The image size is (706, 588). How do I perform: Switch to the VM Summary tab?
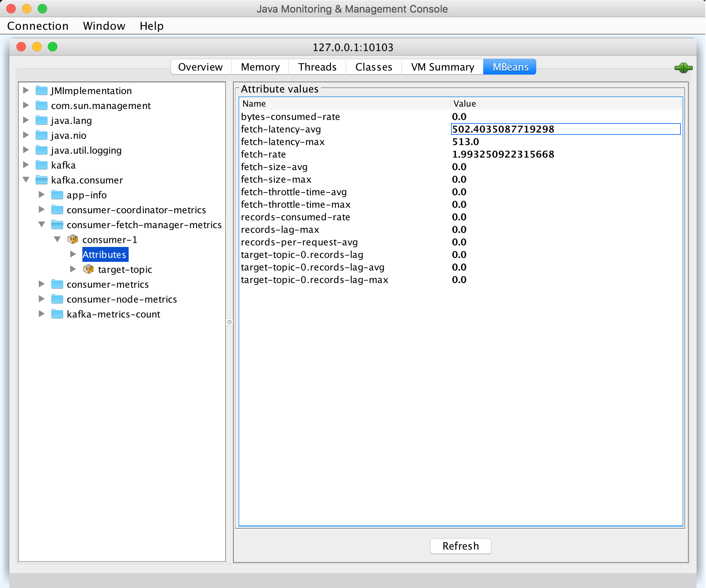click(x=443, y=67)
